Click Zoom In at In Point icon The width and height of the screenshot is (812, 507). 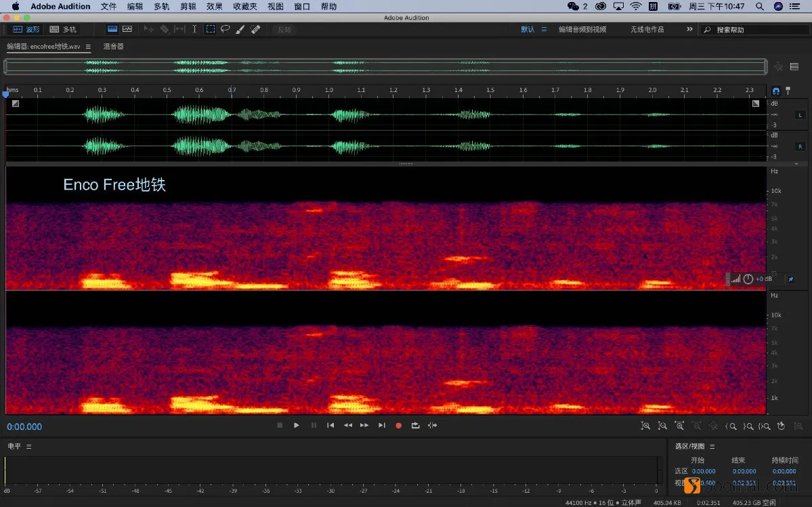(731, 426)
